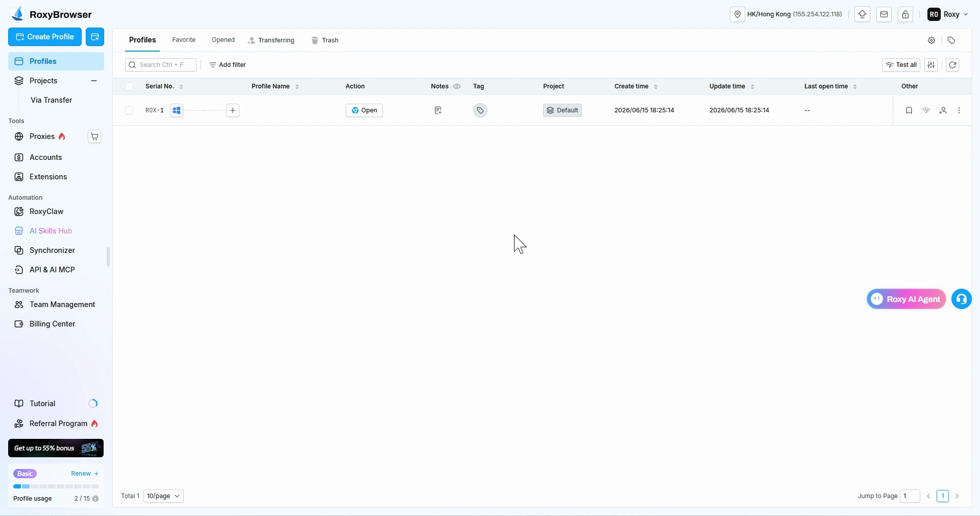Open Roxy AI Agent
The height and width of the screenshot is (516, 980).
pyautogui.click(x=906, y=299)
